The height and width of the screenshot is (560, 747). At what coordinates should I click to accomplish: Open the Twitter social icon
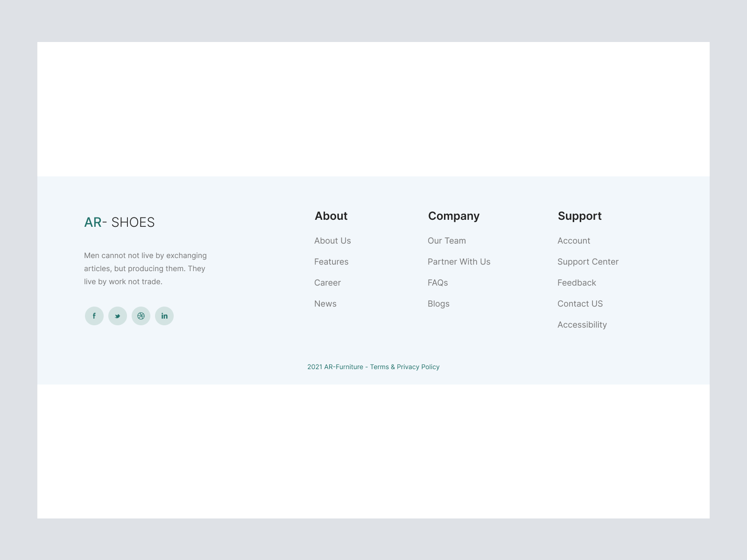pos(118,316)
